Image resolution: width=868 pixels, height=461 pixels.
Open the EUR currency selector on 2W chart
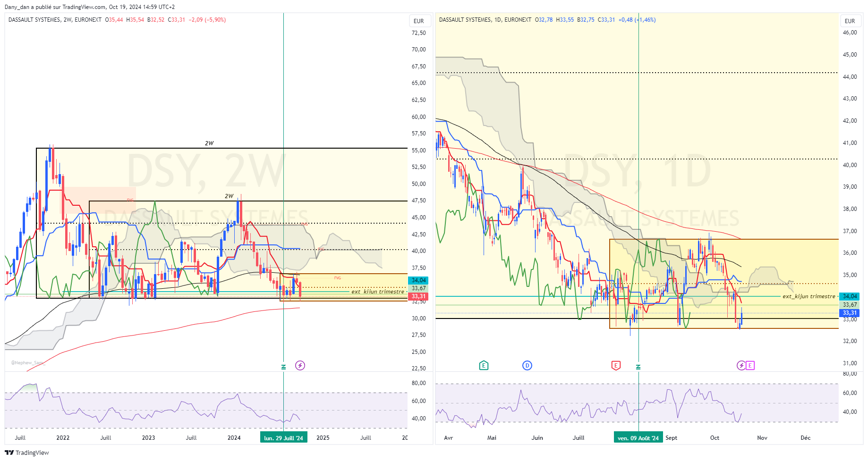[x=419, y=21]
